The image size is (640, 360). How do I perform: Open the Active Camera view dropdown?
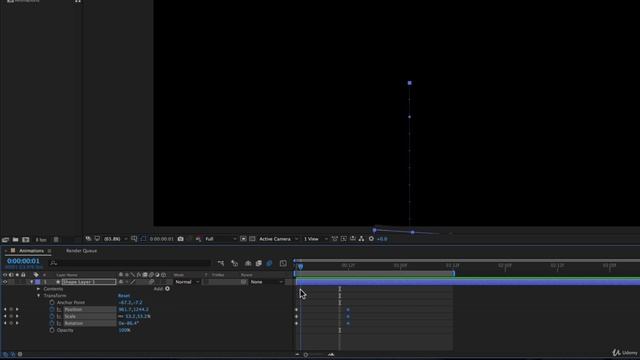click(x=278, y=239)
